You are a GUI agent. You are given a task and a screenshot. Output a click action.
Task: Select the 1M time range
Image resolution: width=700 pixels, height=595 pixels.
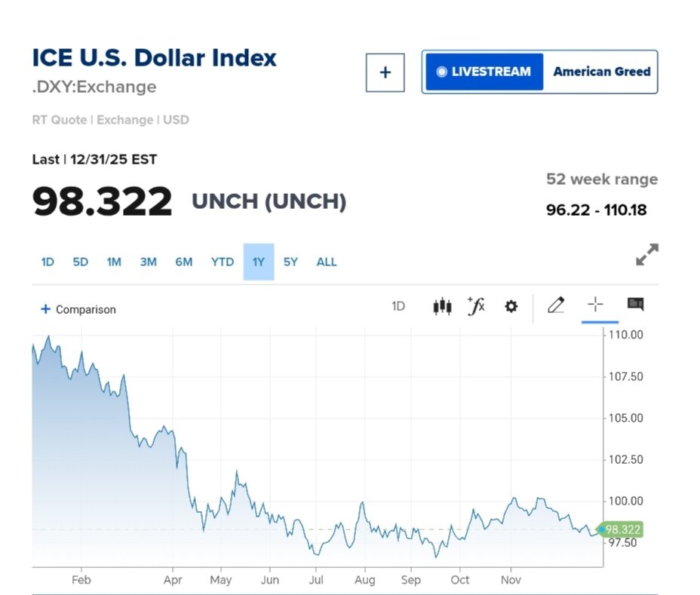click(114, 262)
